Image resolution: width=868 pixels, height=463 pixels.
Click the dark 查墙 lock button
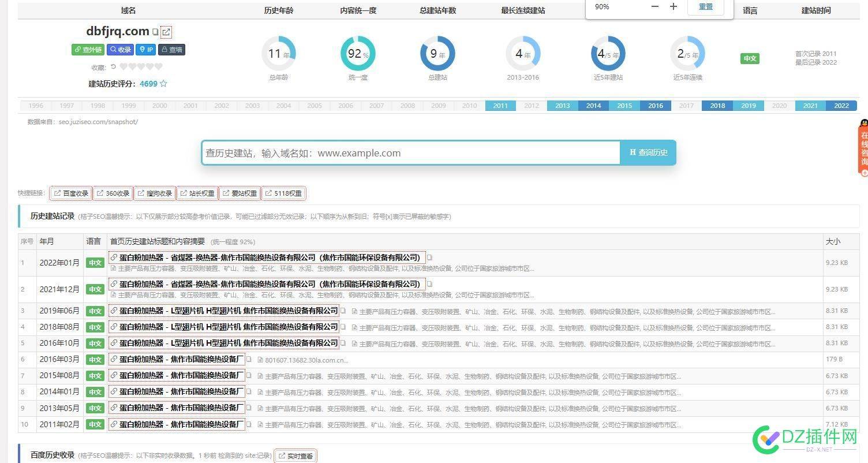coord(171,50)
